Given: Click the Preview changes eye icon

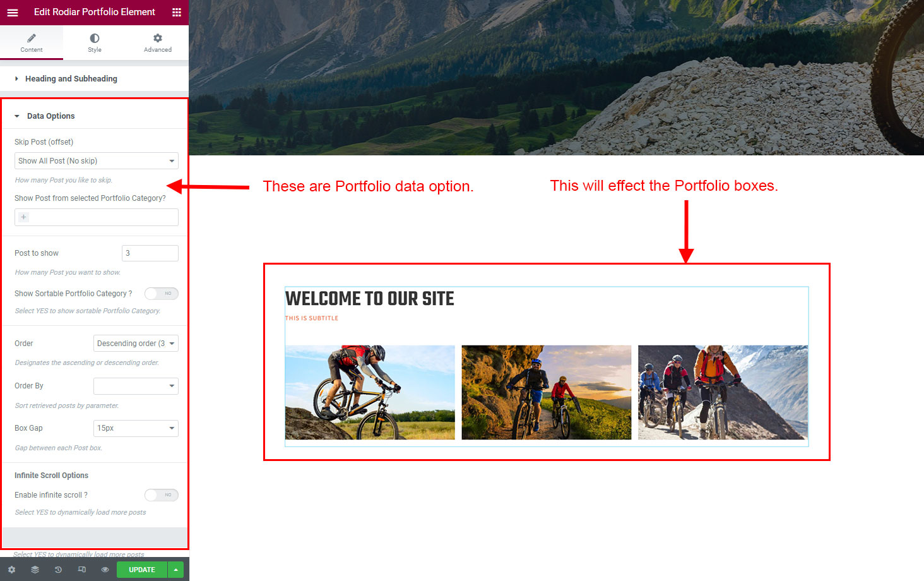Looking at the screenshot, I should 105,570.
